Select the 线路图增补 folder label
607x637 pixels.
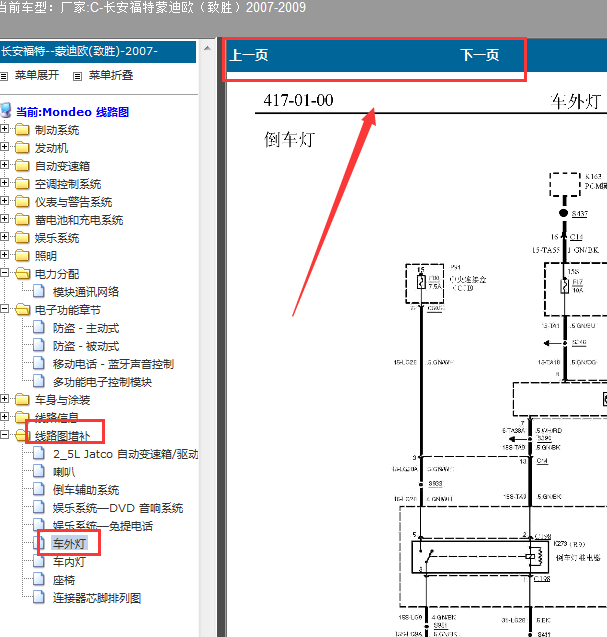click(x=62, y=436)
